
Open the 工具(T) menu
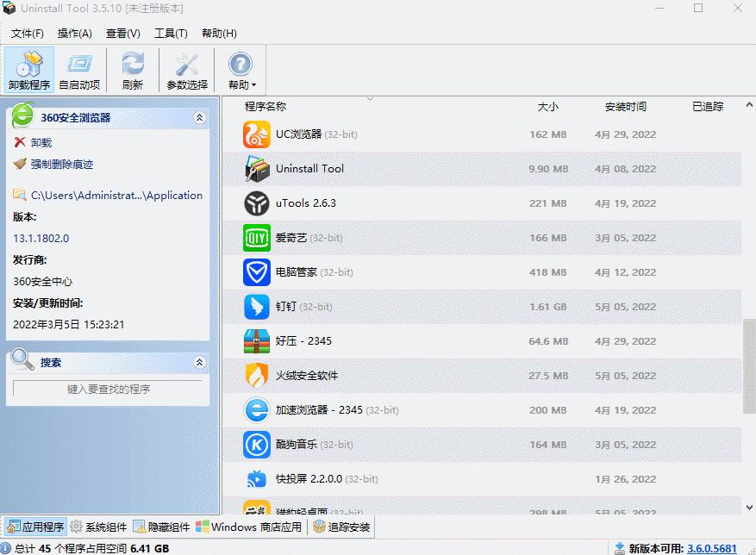pyautogui.click(x=171, y=34)
